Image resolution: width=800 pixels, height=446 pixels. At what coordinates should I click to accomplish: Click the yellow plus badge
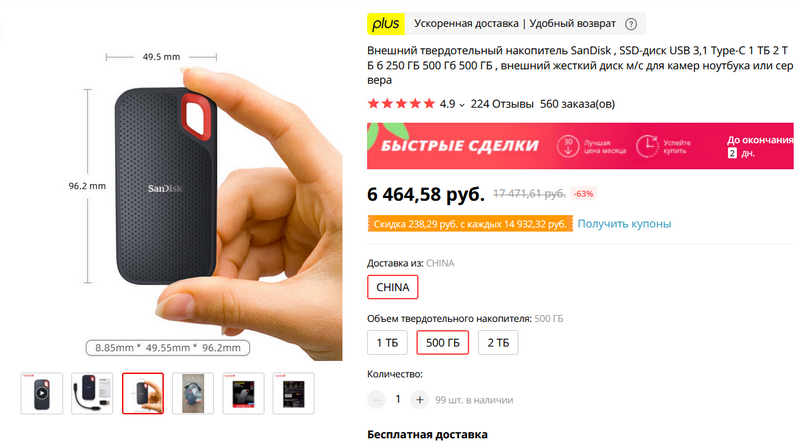click(x=386, y=24)
